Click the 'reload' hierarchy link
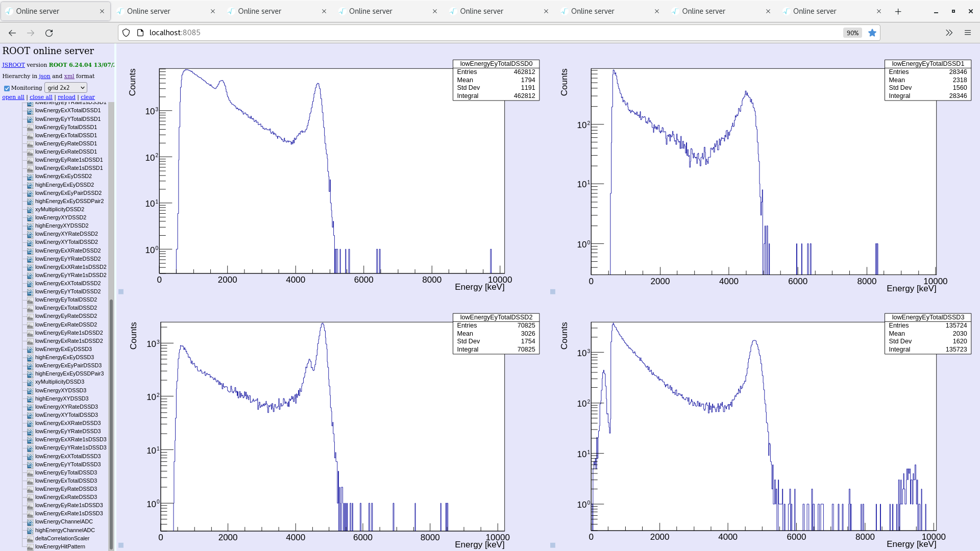This screenshot has width=980, height=551. [66, 97]
